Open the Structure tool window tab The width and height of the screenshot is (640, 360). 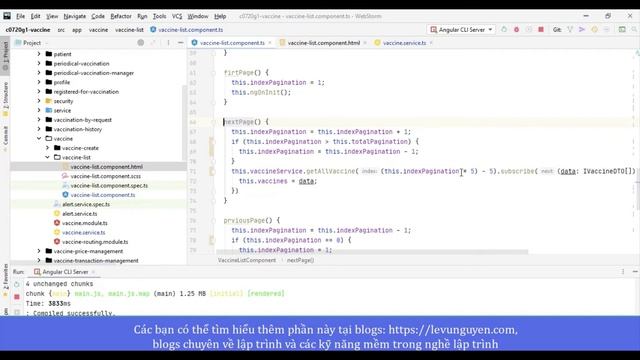pyautogui.click(x=5, y=99)
